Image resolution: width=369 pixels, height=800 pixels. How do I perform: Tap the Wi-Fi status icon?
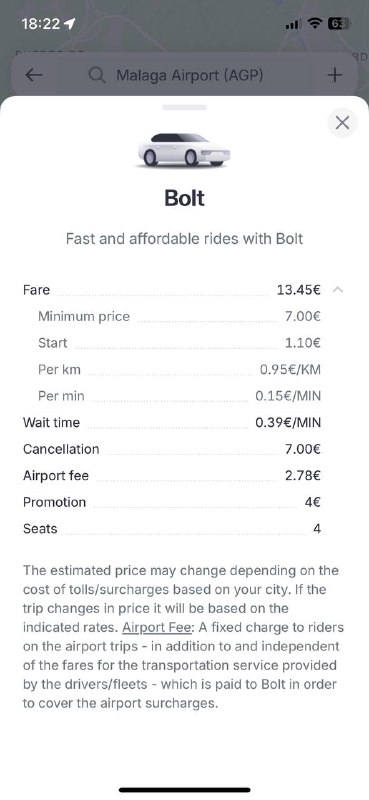click(x=316, y=23)
